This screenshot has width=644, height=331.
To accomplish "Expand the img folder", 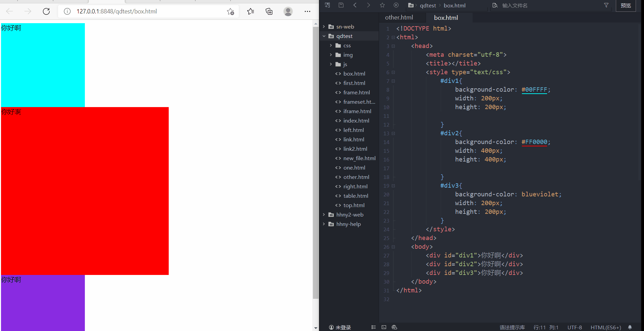I will [331, 55].
